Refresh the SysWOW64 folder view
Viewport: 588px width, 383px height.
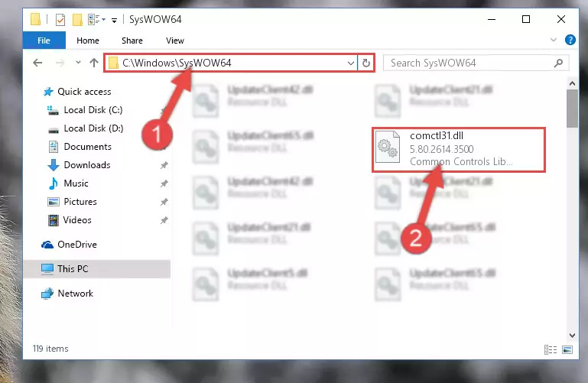tap(366, 63)
